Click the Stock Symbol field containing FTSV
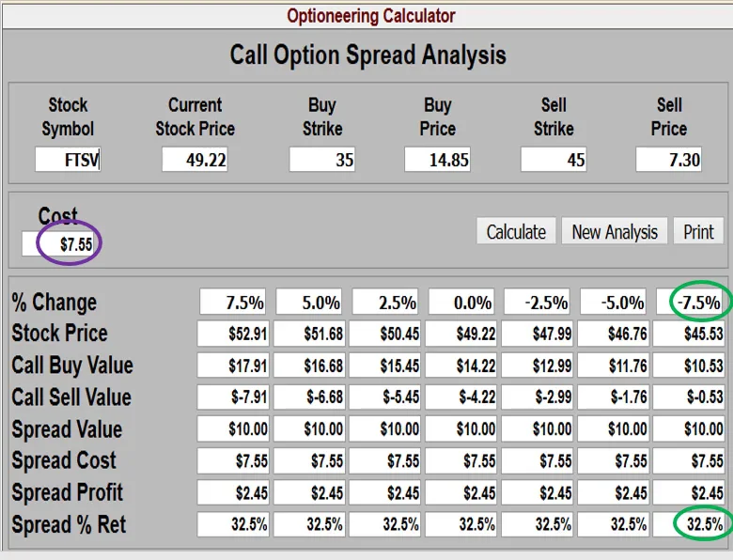The width and height of the screenshot is (733, 560). pyautogui.click(x=69, y=160)
